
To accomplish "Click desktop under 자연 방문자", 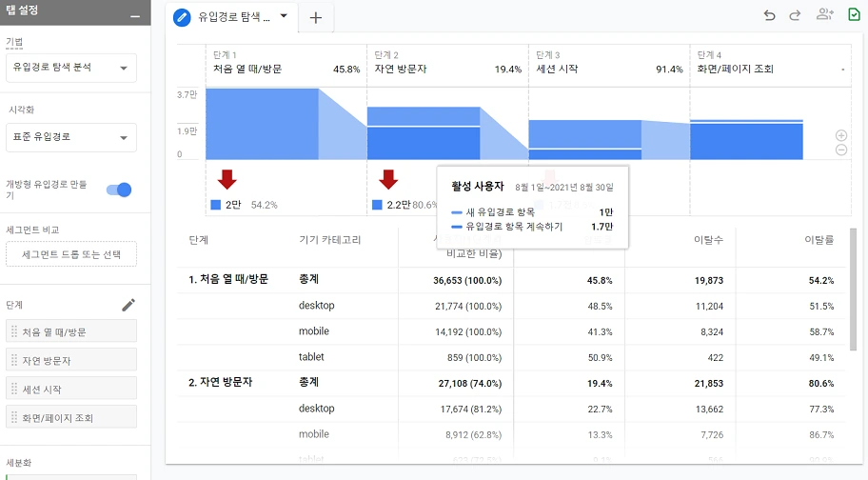I will click(x=317, y=409).
